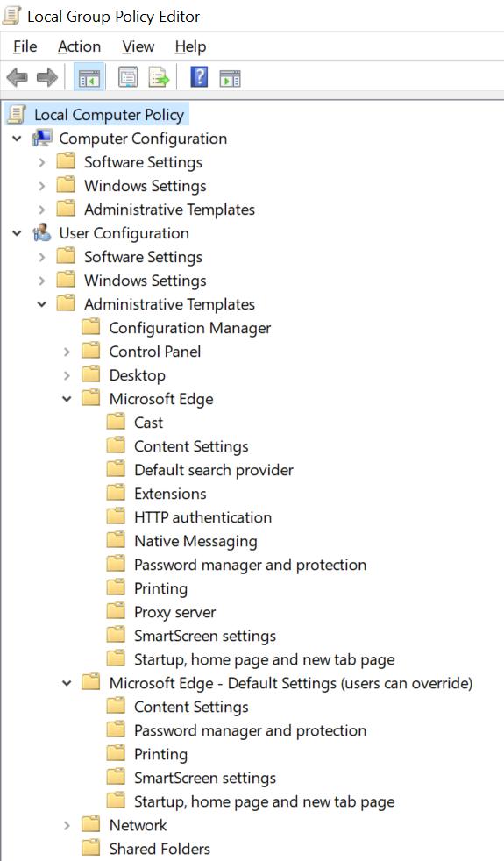Toggle the Show/Hide Console Tree icon
The height and width of the screenshot is (861, 504).
[89, 78]
